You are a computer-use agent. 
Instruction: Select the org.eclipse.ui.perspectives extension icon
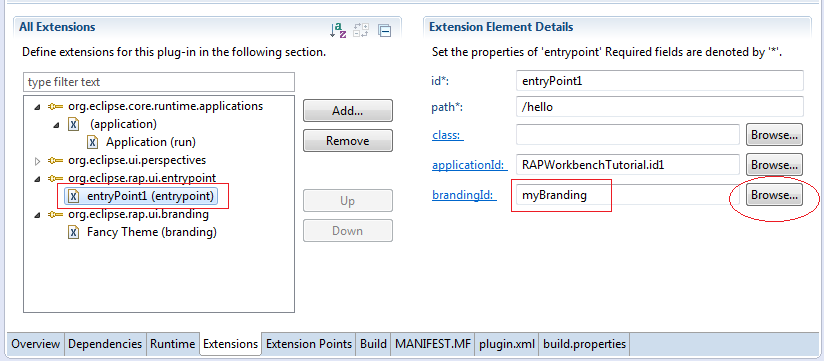[x=54, y=160]
